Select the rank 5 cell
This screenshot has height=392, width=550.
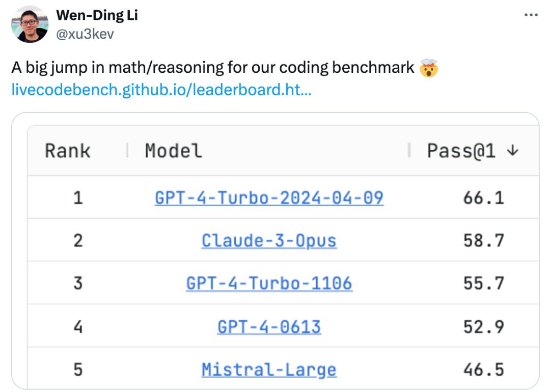[x=77, y=370]
